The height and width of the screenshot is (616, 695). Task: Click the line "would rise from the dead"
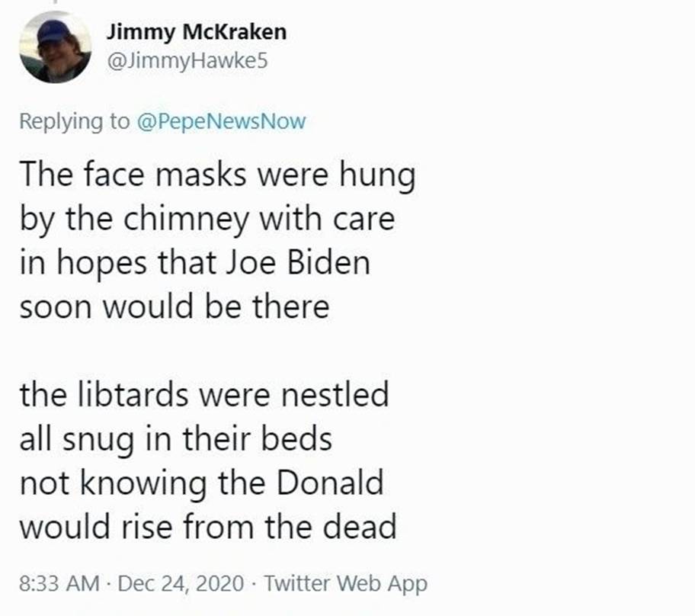point(208,527)
